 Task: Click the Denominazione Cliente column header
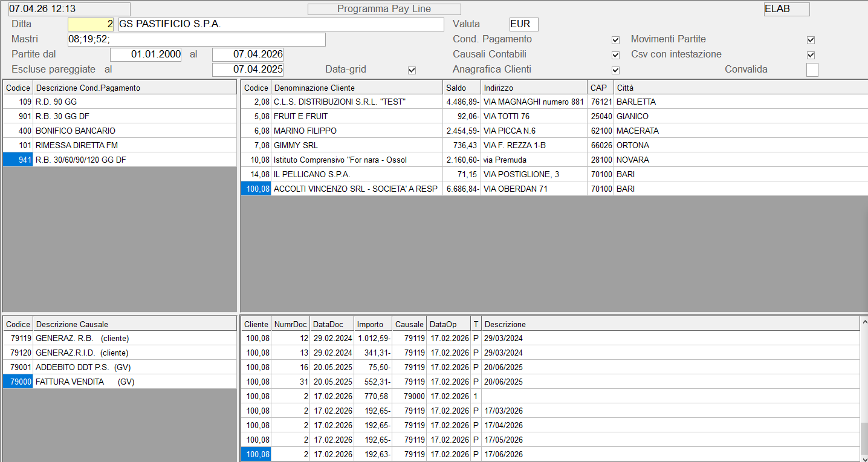[x=357, y=88]
